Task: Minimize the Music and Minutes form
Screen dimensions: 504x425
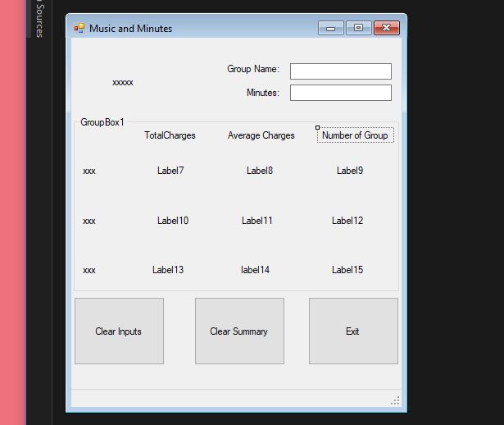Action: tap(331, 29)
